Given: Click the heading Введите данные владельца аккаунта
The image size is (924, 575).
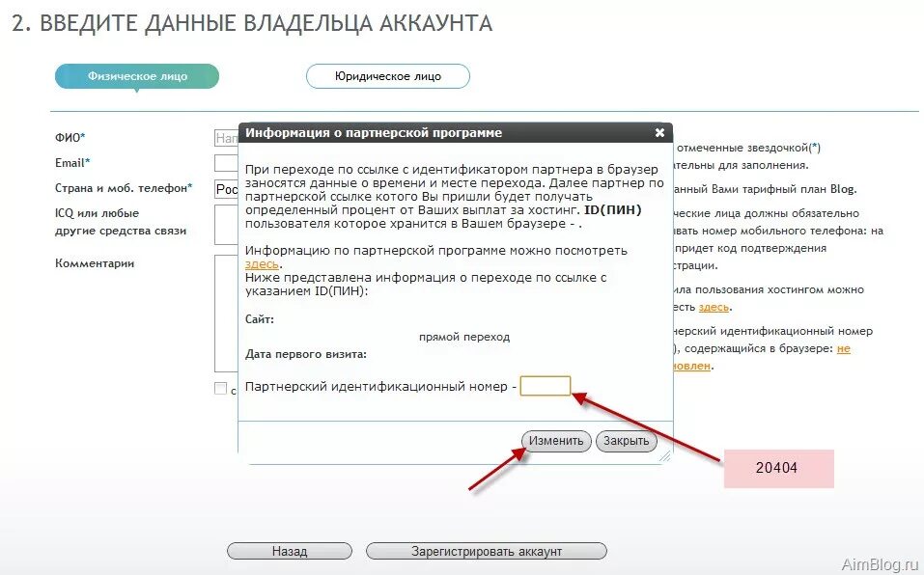Looking at the screenshot, I should [x=252, y=23].
